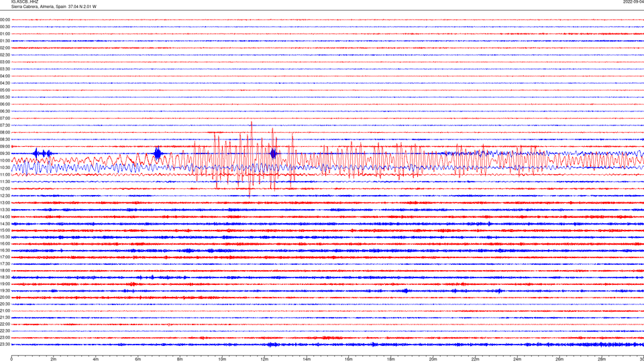Viewport: 644px width, 362px height.
Task: Select the 07:30 time label
Action: pos(5,125)
